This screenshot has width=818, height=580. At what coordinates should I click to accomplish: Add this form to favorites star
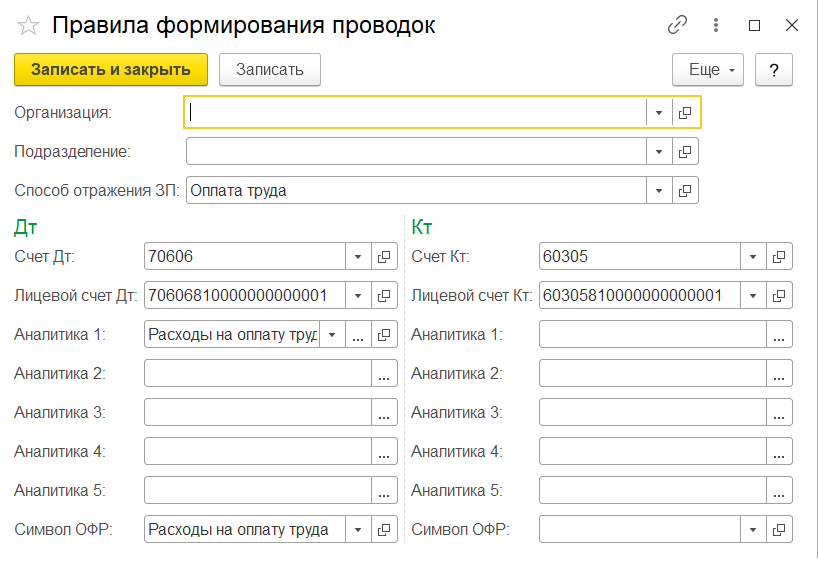pos(28,26)
